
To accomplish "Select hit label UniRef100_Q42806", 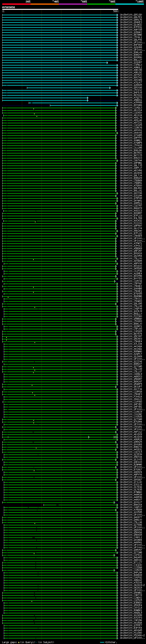I will [x=131, y=173].
